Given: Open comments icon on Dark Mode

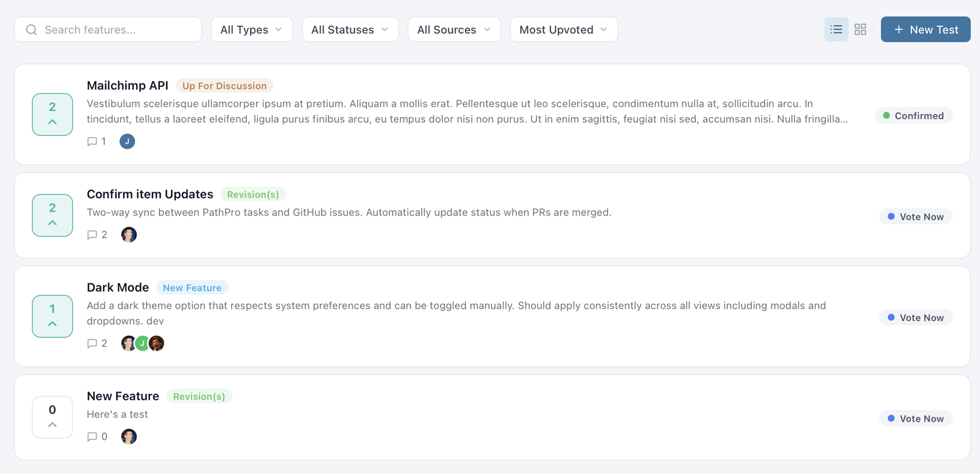Looking at the screenshot, I should tap(92, 344).
